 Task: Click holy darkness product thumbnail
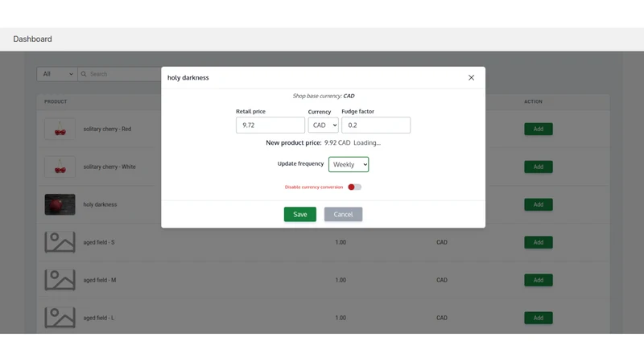pos(60,204)
